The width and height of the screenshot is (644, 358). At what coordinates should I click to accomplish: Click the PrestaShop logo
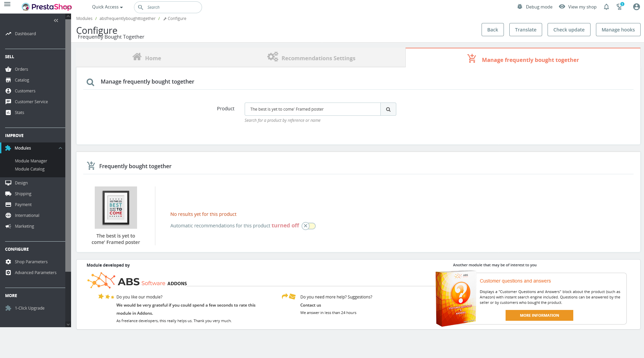(x=46, y=7)
